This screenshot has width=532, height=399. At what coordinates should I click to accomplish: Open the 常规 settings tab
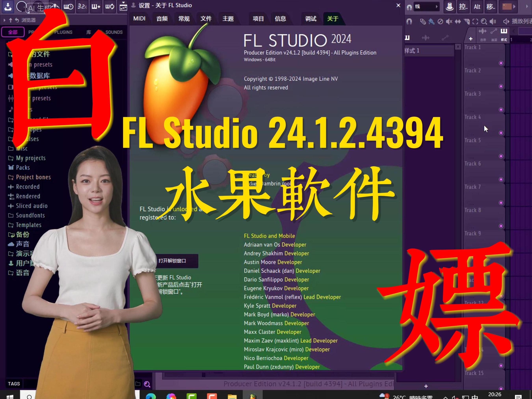coord(184,19)
